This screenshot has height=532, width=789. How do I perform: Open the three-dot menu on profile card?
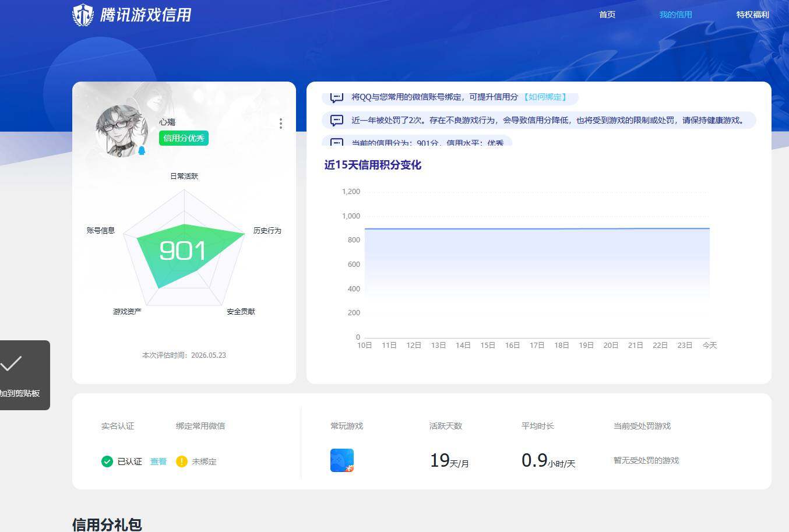coord(281,124)
